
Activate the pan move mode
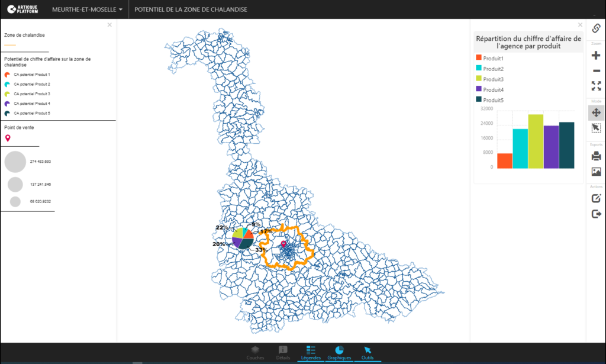tap(596, 112)
